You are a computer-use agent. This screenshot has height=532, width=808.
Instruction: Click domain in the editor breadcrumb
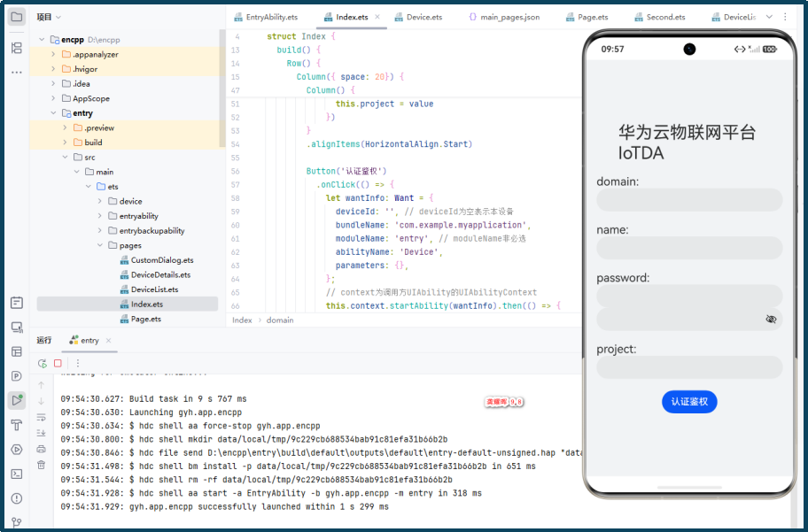(280, 320)
